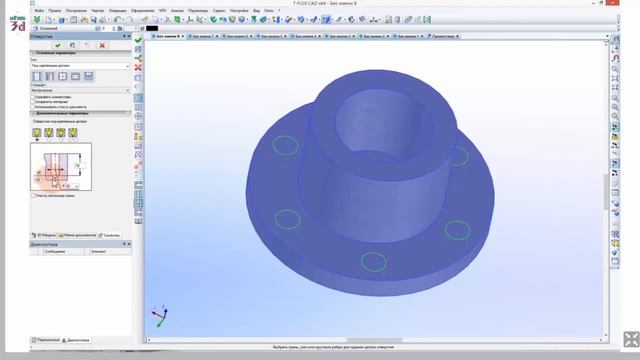
Task: Close the Диагностика panel
Action: coord(129,244)
